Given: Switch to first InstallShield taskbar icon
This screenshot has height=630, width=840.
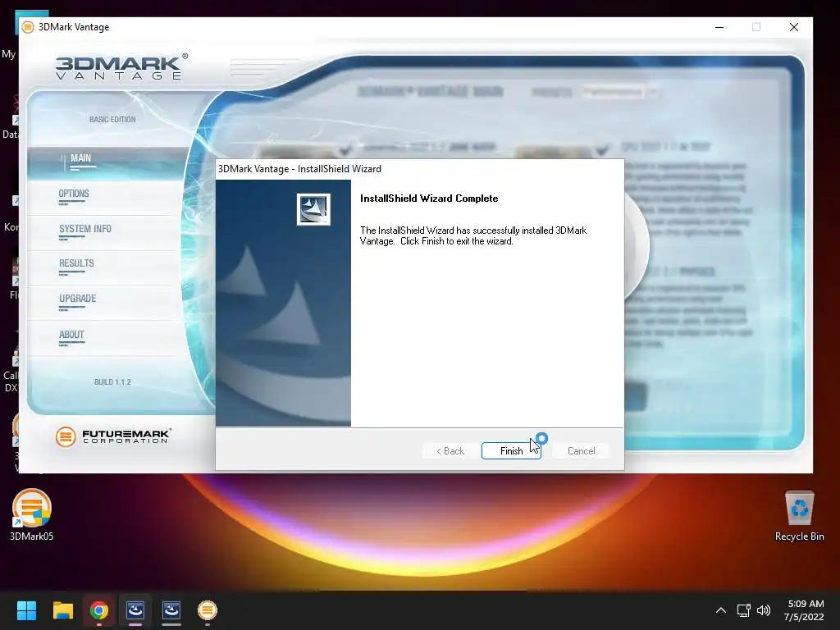Looking at the screenshot, I should [135, 610].
